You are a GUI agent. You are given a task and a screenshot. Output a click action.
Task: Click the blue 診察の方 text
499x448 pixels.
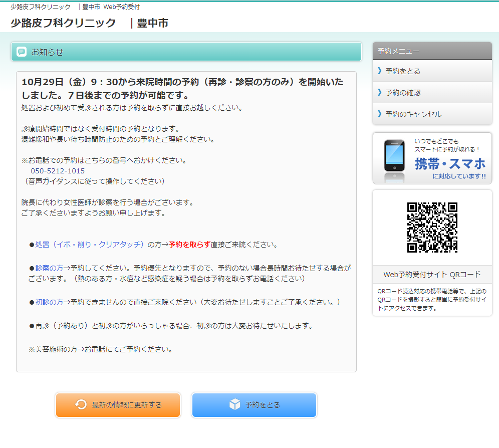tap(49, 268)
